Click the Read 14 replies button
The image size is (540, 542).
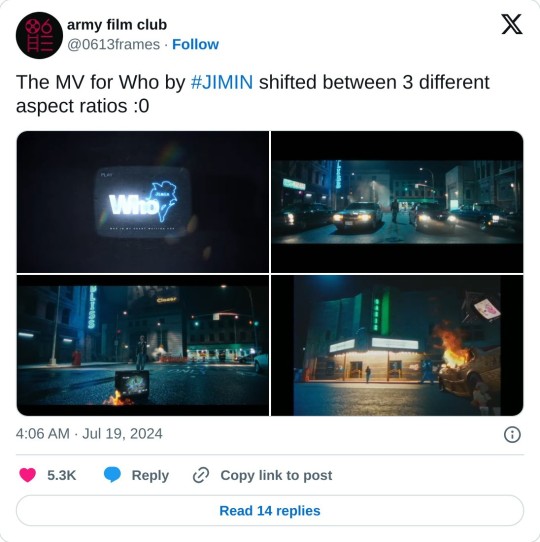click(270, 511)
